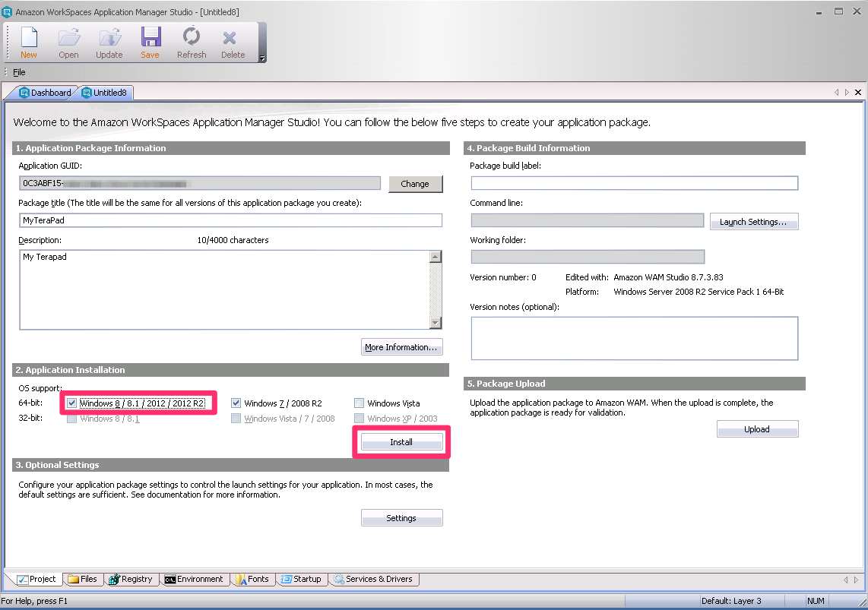The height and width of the screenshot is (610, 868).
Task: Click the left tab navigation chevron
Action: [837, 92]
